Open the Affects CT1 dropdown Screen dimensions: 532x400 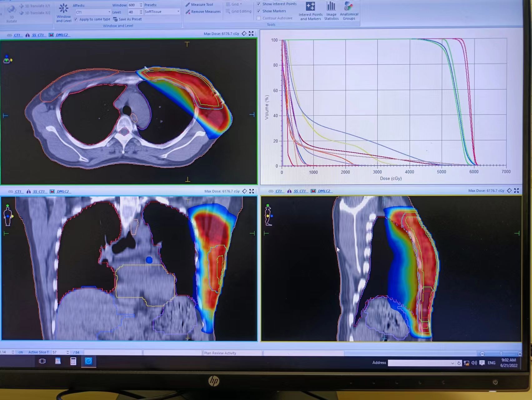[109, 12]
